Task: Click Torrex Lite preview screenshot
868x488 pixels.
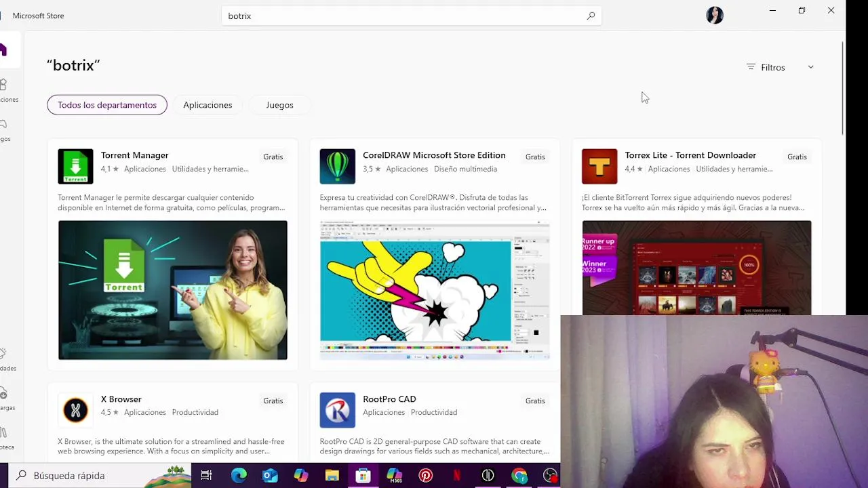Action: tap(696, 268)
